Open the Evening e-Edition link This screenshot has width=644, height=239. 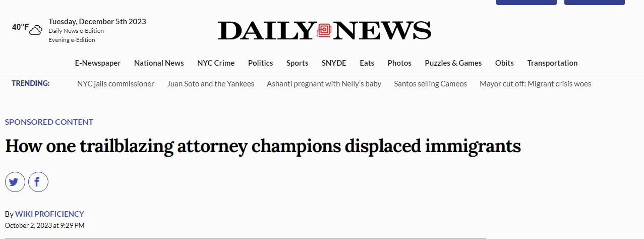pos(72,40)
